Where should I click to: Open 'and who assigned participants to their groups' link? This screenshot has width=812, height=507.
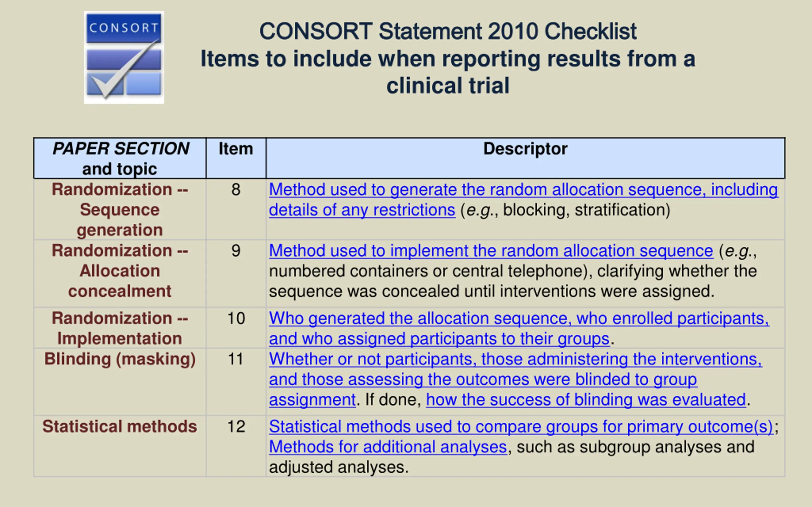click(439, 339)
